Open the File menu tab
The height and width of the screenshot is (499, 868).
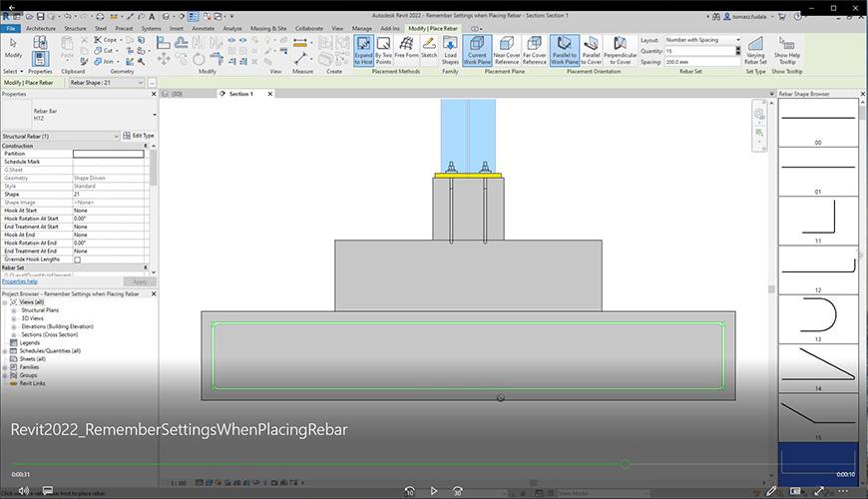(x=11, y=28)
